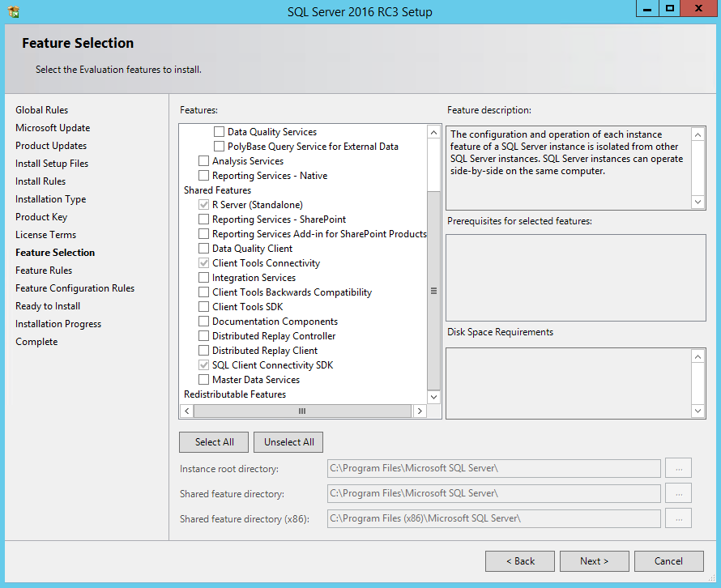This screenshot has width=721, height=588.
Task: Click the Feature Rules step
Action: tap(44, 271)
